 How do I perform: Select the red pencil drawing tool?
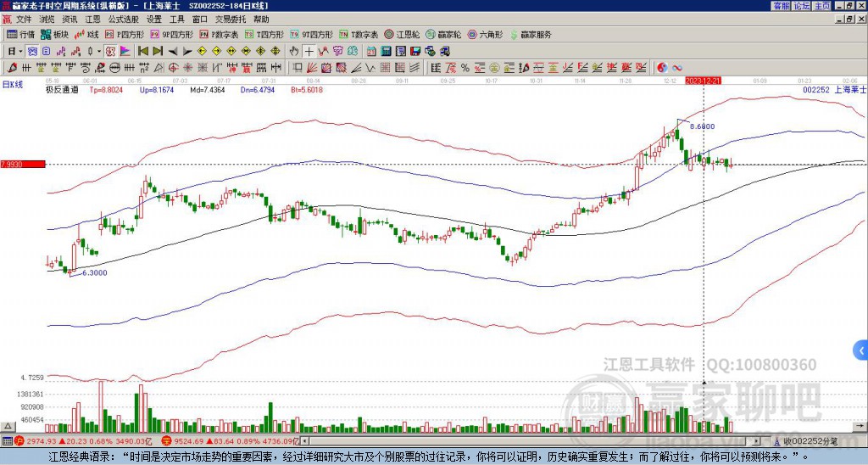tap(11, 68)
